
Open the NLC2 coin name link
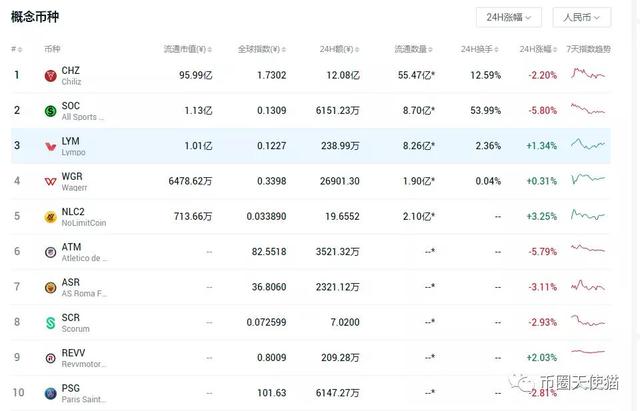(x=73, y=211)
